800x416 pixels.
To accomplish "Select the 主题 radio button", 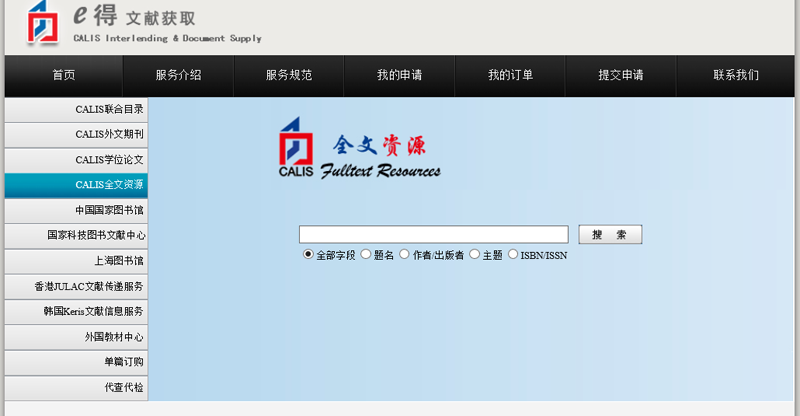I will pyautogui.click(x=474, y=254).
